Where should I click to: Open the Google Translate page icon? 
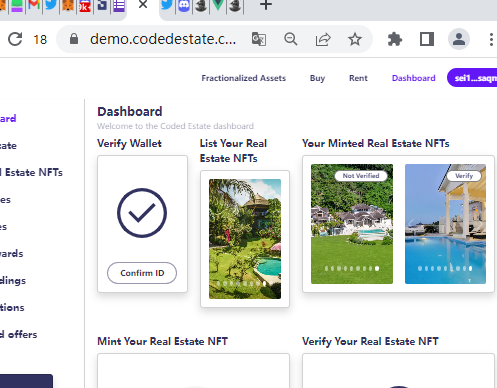(x=259, y=39)
